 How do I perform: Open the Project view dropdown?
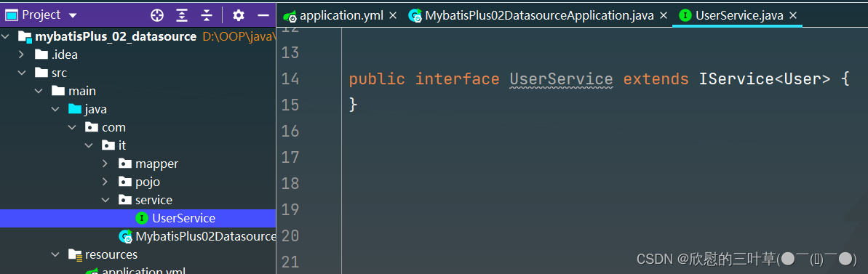coord(73,16)
